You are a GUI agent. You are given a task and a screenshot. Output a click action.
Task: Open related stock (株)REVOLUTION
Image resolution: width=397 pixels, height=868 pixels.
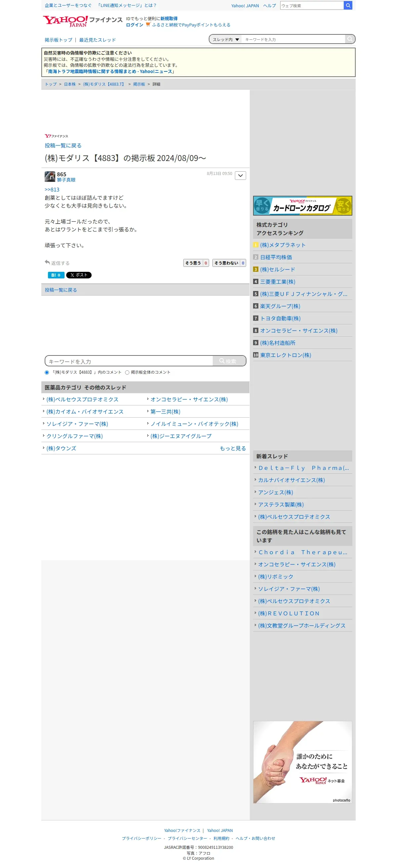[x=289, y=613]
